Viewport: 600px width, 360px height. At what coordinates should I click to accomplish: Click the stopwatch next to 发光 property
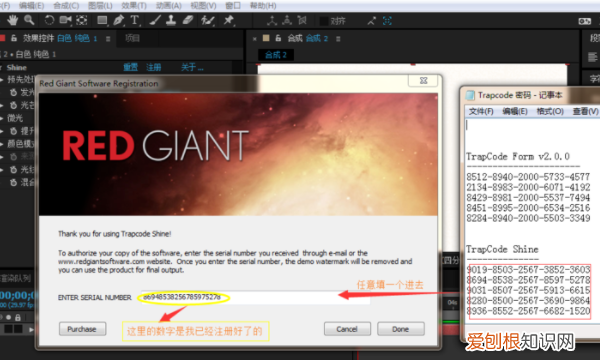pyautogui.click(x=13, y=92)
